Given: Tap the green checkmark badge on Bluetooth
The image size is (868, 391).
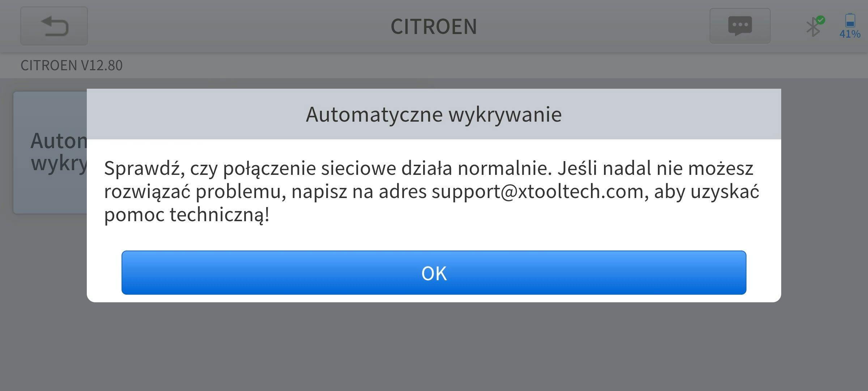Looking at the screenshot, I should [x=821, y=20].
